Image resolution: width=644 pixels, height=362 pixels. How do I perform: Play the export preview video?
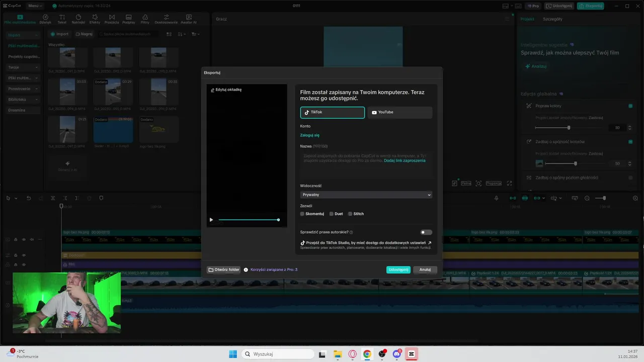(x=211, y=220)
